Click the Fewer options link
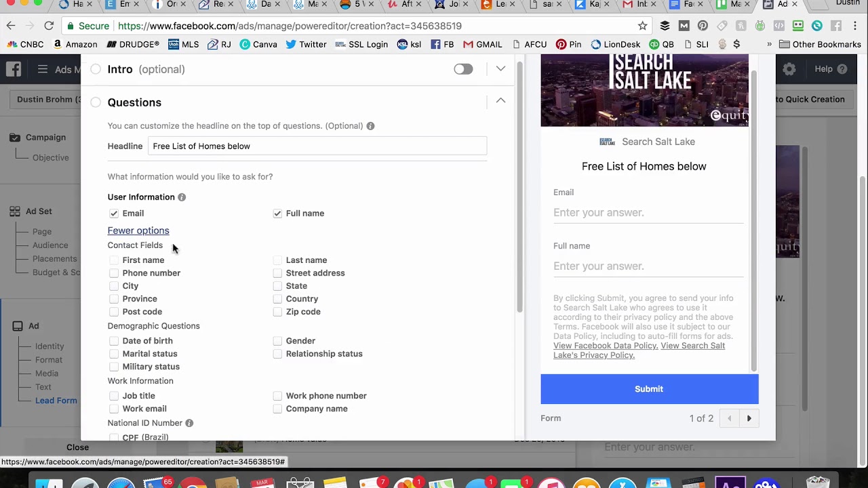The image size is (868, 488). [x=138, y=230]
